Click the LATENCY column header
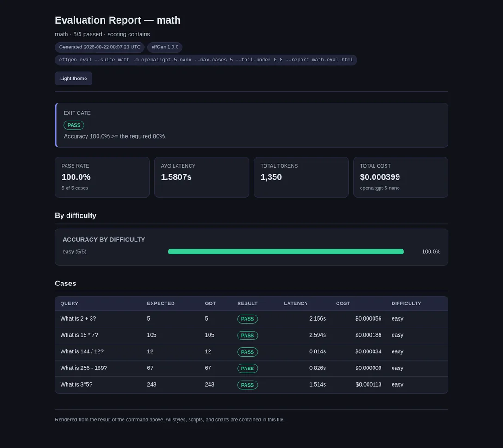 click(296, 303)
